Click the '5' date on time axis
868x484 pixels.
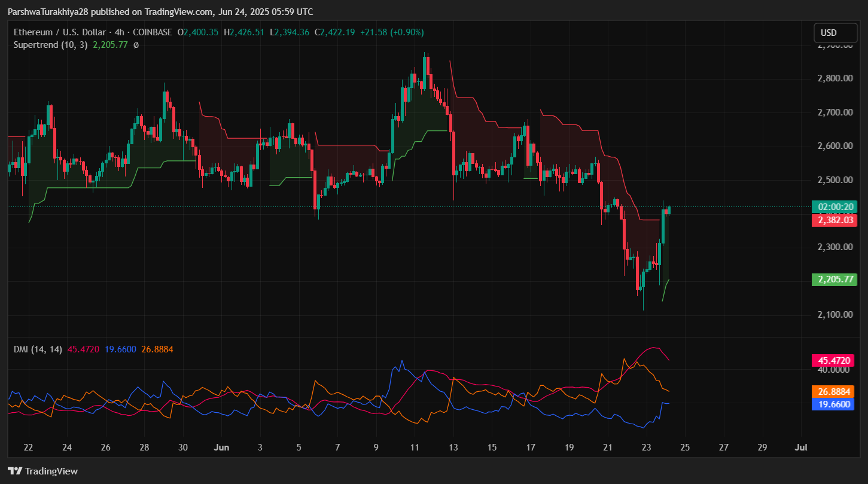tap(299, 448)
